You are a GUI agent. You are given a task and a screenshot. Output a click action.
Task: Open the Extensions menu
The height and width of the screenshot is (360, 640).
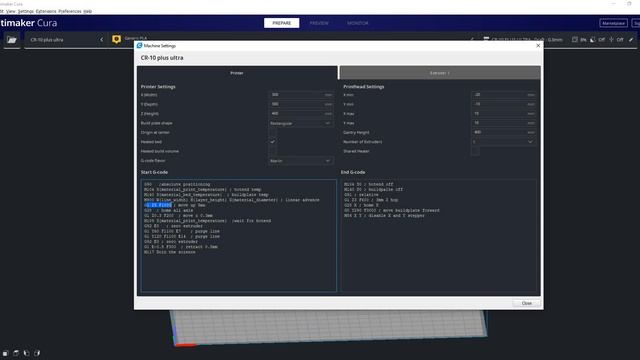click(x=46, y=11)
